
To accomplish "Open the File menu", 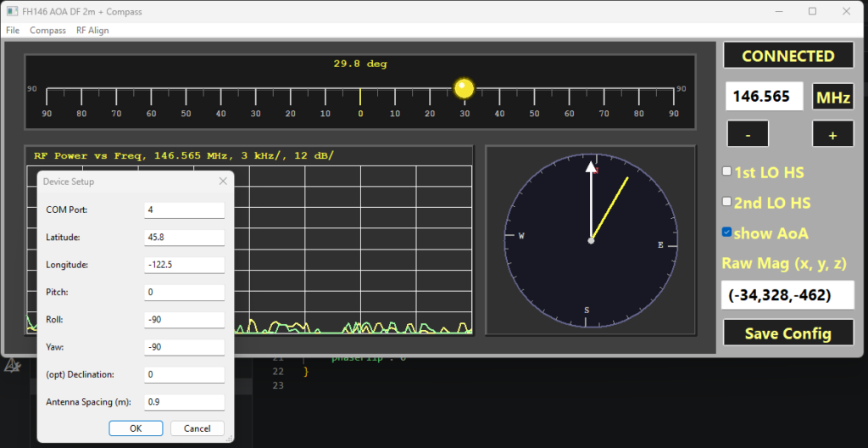I will pyautogui.click(x=13, y=31).
